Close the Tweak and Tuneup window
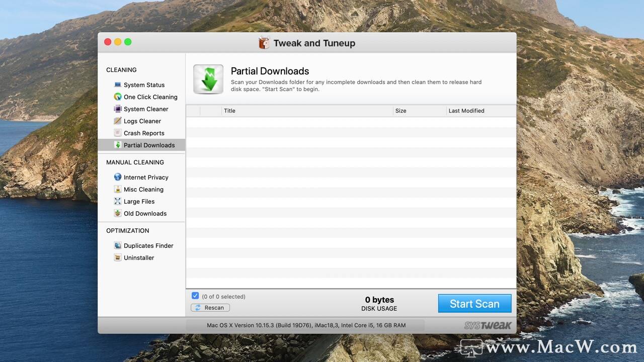This screenshot has width=644, height=362. pos(108,42)
